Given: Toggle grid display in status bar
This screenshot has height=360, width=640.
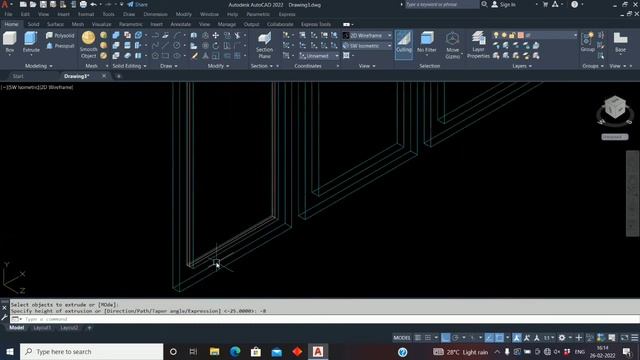Looking at the screenshot, I should point(418,338).
